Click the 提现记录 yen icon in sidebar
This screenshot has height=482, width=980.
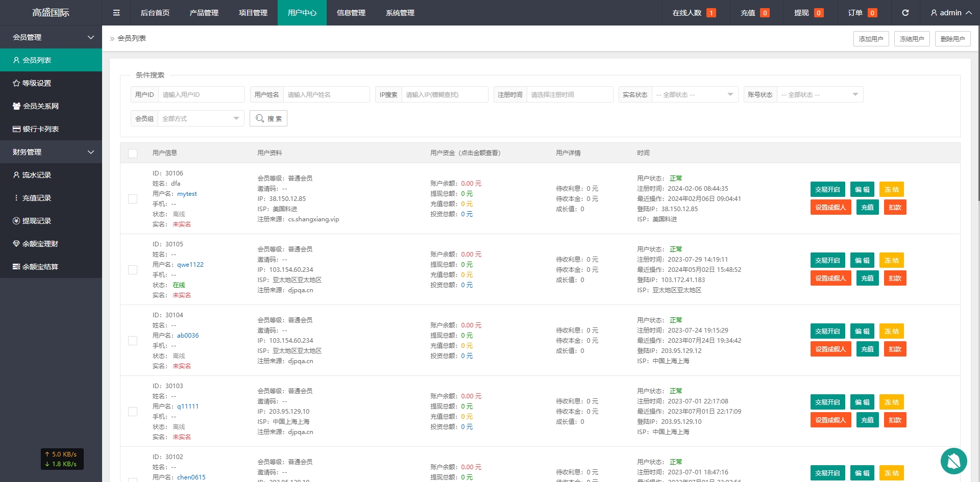[x=16, y=221]
